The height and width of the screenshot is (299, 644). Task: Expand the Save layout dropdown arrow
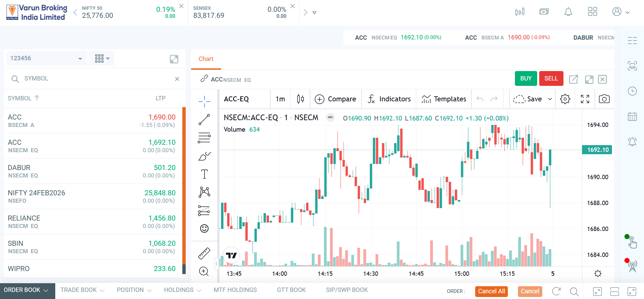550,99
